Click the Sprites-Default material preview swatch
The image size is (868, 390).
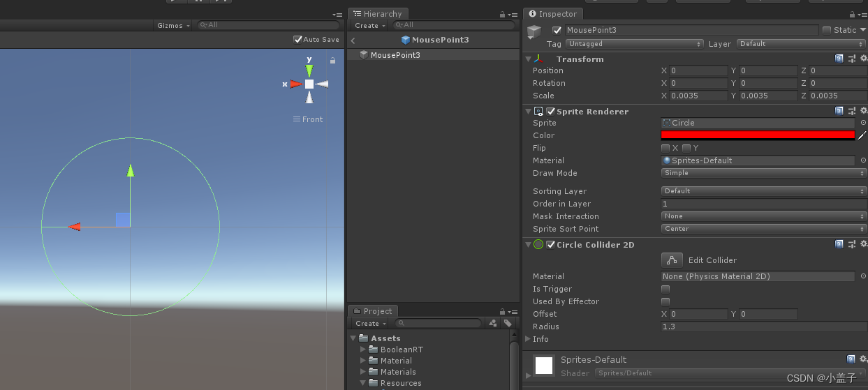coord(544,365)
